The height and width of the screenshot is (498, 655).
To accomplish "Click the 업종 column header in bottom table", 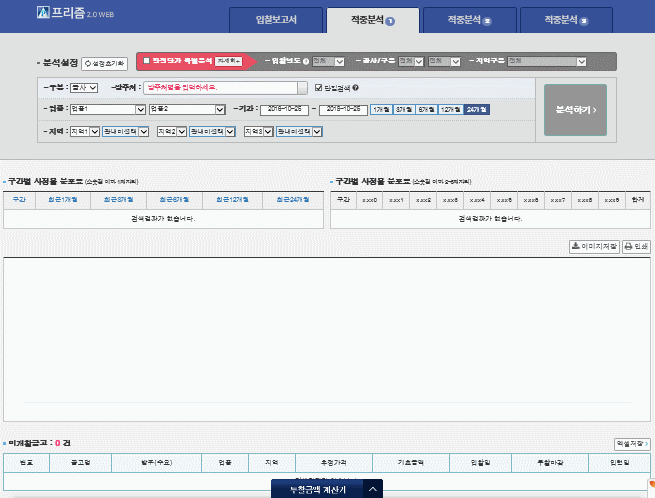I will (225, 463).
